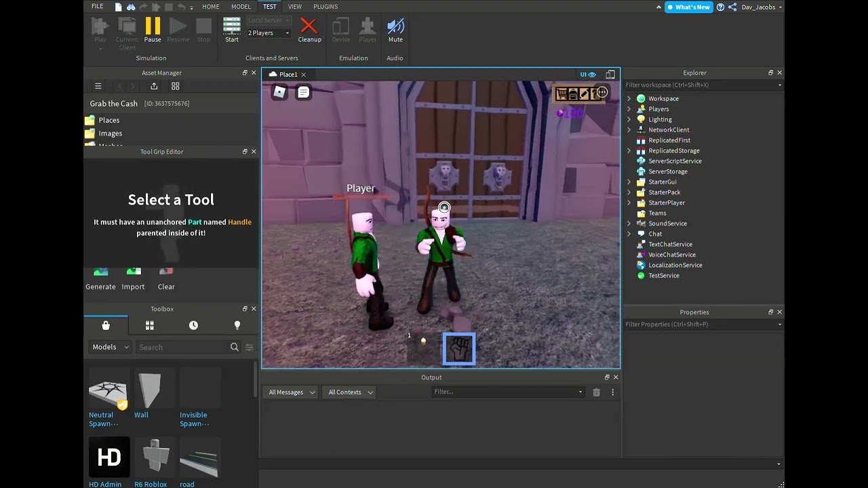Open the device emulation icon in the viewport tab bar
This screenshot has width=868, height=488.
coord(610,75)
